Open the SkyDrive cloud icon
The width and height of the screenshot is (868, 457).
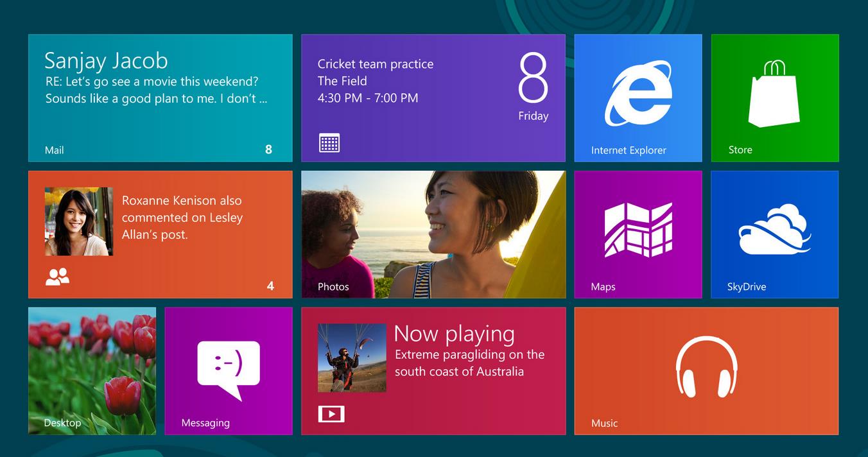coord(774,229)
